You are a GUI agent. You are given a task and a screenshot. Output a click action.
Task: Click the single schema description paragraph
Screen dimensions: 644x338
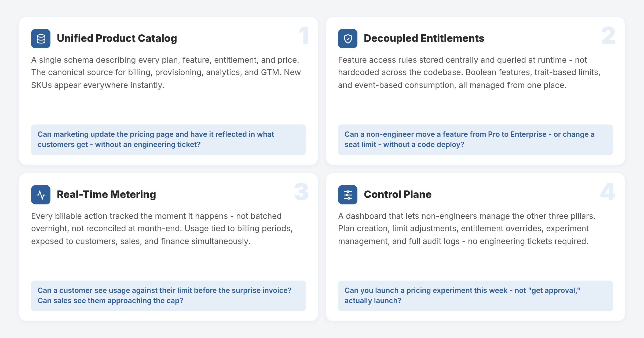pyautogui.click(x=166, y=72)
